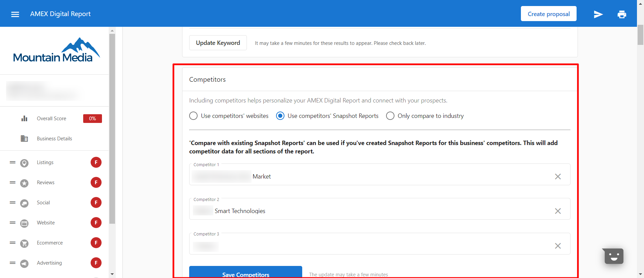Viewport: 644px width, 278px height.
Task: Click the Social F grade badge
Action: pyautogui.click(x=96, y=203)
